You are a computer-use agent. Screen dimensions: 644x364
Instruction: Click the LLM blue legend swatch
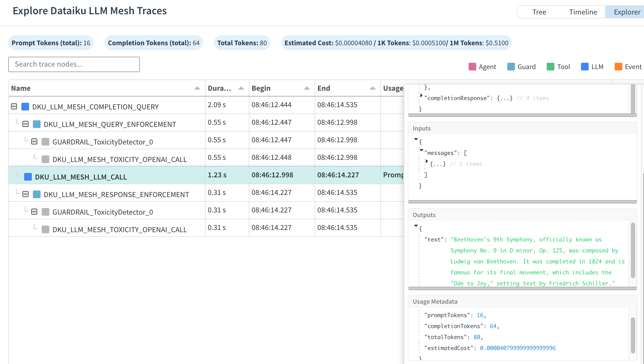pyautogui.click(x=585, y=67)
